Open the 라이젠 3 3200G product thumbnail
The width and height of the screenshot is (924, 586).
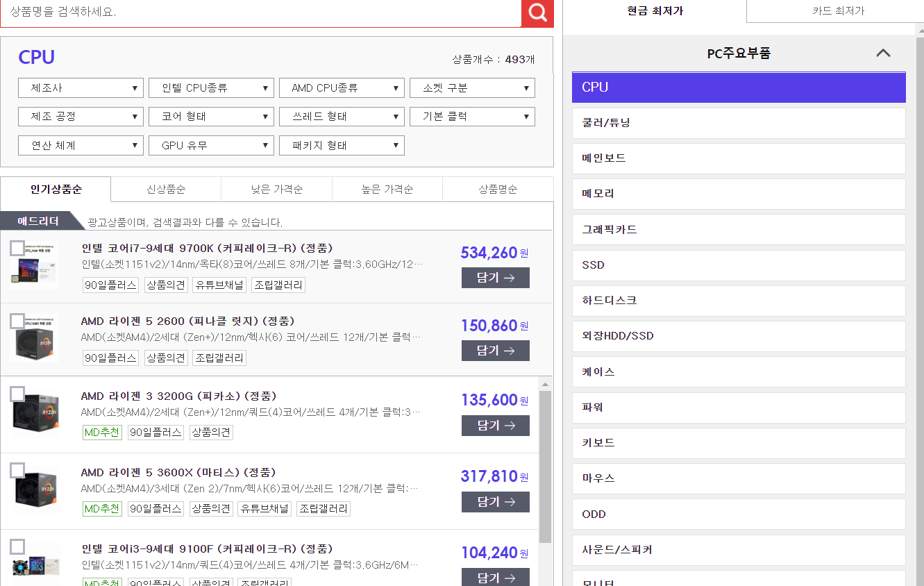(35, 413)
